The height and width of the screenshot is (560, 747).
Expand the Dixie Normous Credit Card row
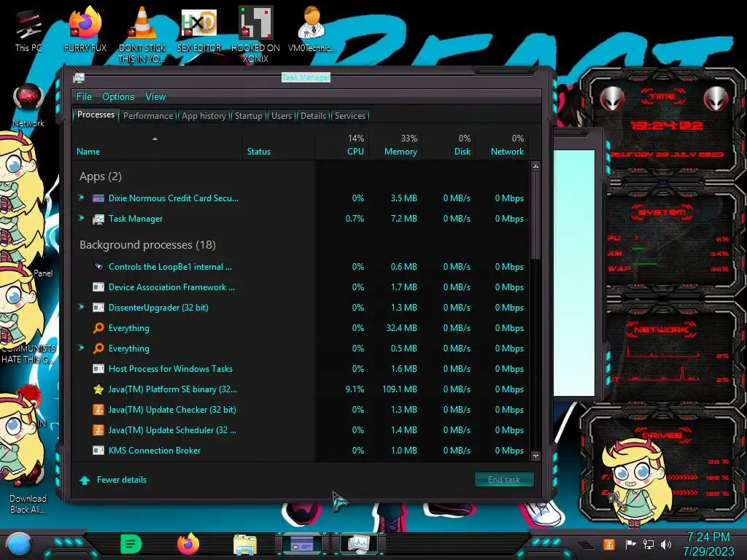[82, 197]
